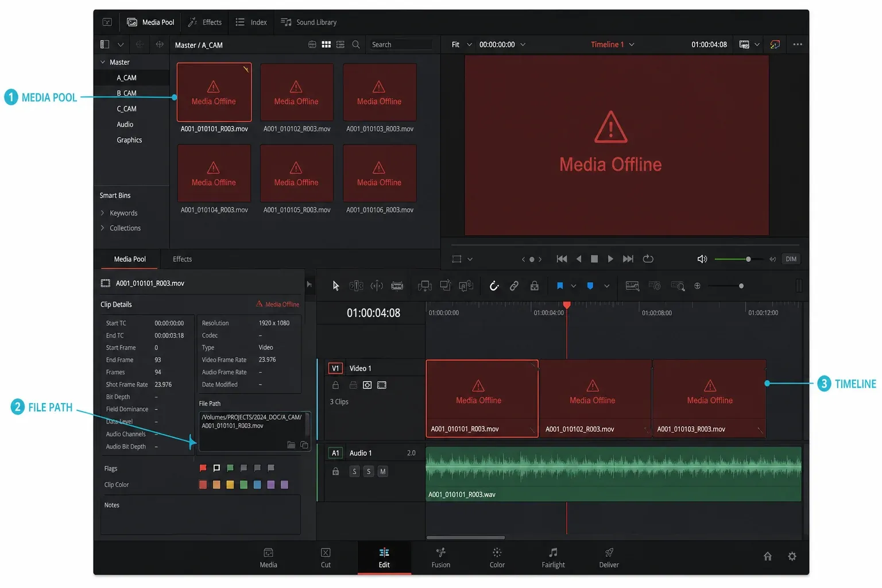Open the Marker color dropdown arrow
Viewport: 882px width, 588px height.
coord(606,286)
